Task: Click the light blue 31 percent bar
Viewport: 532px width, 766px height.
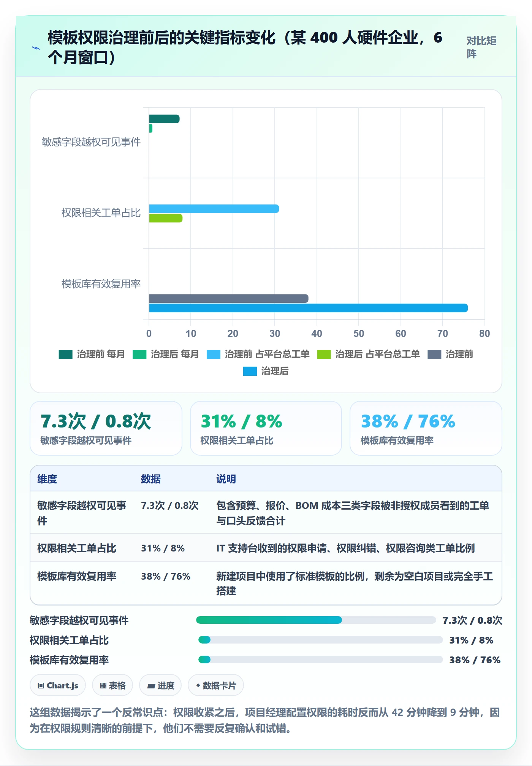Action: [214, 209]
